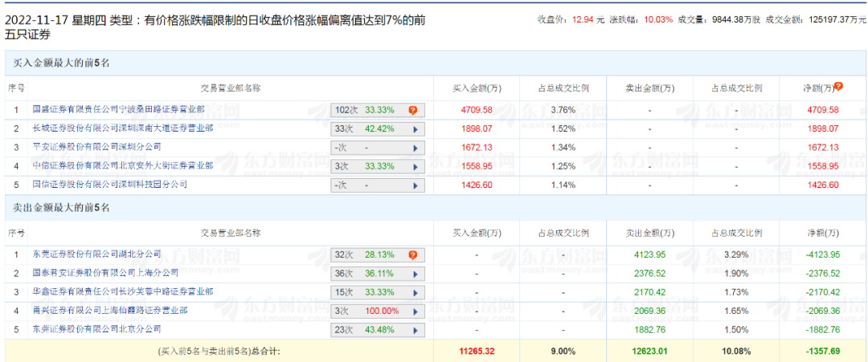Click turnover amount 125197.37万元
Viewport: 868px width, 362px height.
(x=837, y=19)
